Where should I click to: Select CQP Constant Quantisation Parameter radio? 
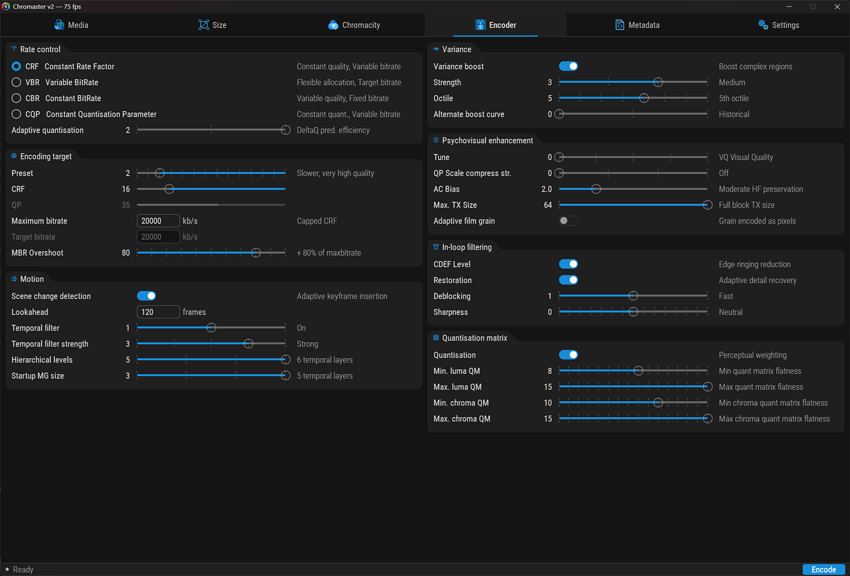(16, 114)
